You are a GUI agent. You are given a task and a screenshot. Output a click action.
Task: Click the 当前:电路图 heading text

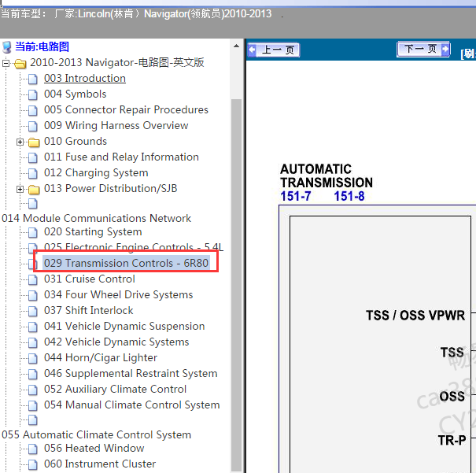pyautogui.click(x=42, y=46)
